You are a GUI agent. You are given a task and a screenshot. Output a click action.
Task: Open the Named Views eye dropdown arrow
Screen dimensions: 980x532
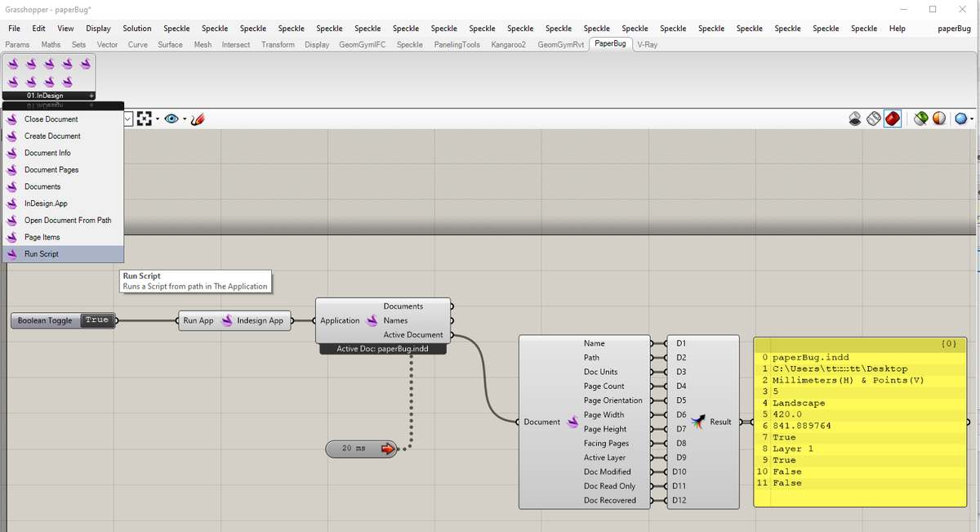(184, 119)
